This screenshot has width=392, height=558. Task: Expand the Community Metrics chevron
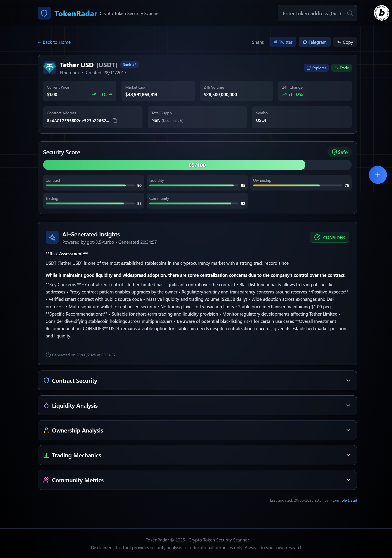348,480
